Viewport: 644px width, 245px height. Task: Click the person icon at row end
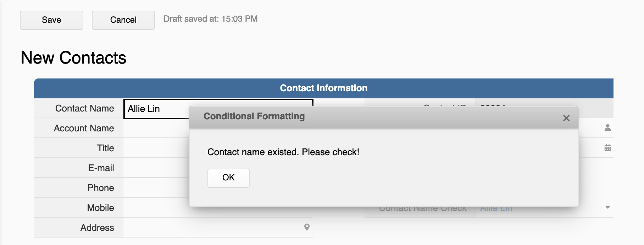pyautogui.click(x=607, y=128)
